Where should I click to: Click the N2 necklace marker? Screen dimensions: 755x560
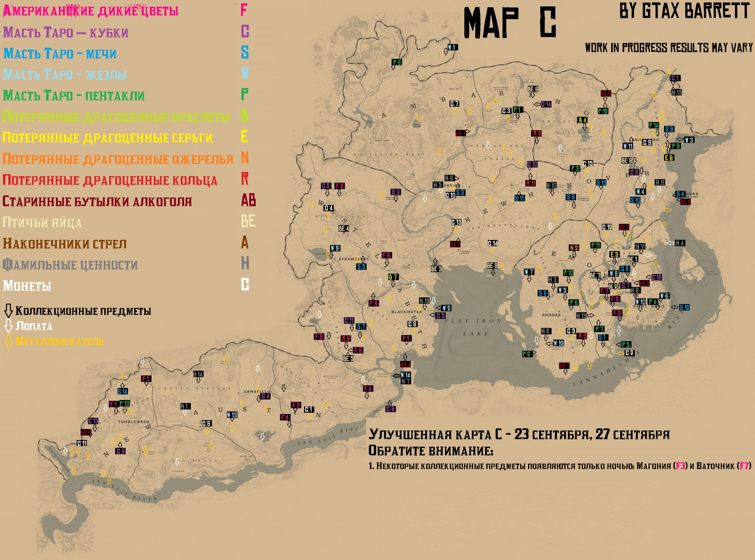point(574,248)
